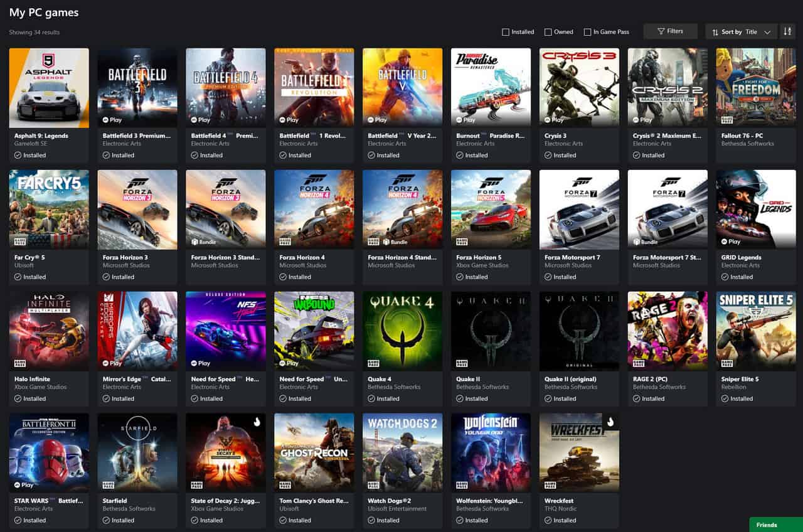Open the Friends panel button
This screenshot has height=532, width=803.
(x=776, y=524)
